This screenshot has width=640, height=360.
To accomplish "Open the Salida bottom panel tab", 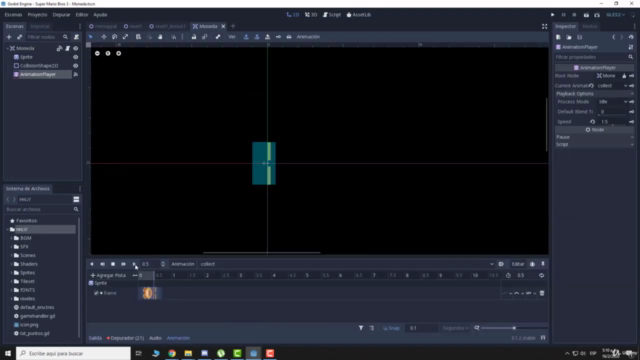I will tap(95, 338).
